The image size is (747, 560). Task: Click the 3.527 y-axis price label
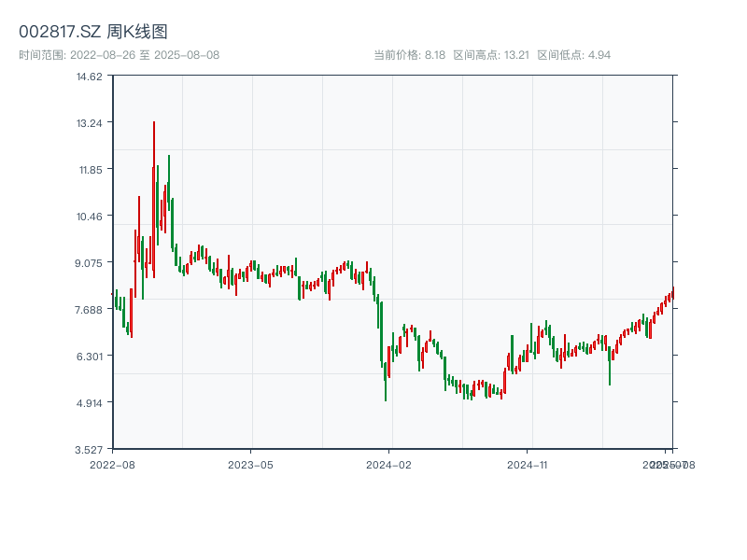coord(90,450)
